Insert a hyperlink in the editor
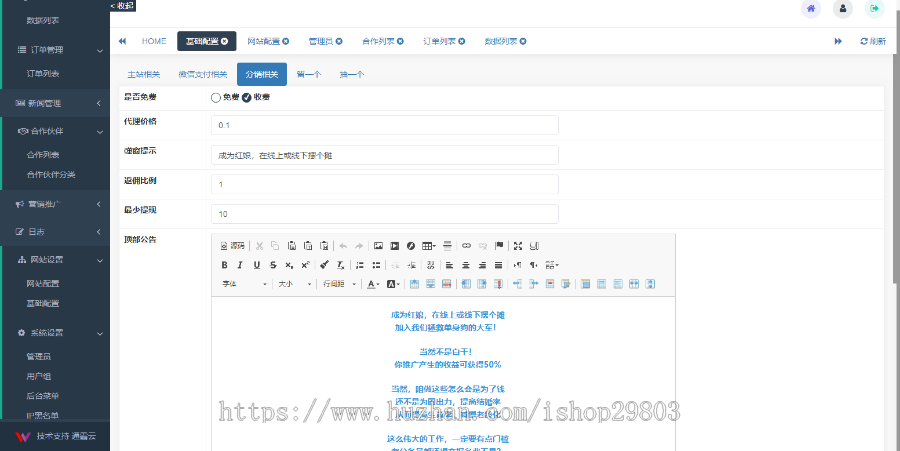This screenshot has height=451, width=900. [x=467, y=246]
